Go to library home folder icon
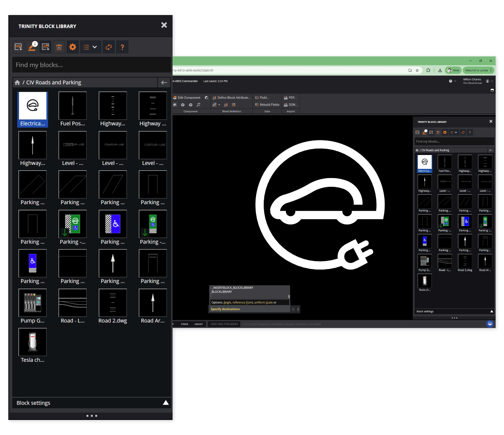Screen dimensions: 504x435 pyautogui.click(x=17, y=82)
